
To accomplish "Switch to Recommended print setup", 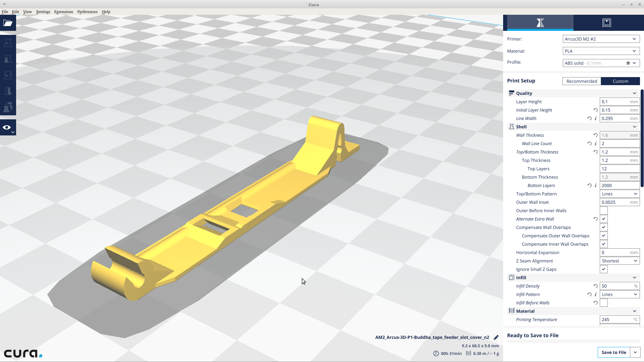I will tap(582, 81).
